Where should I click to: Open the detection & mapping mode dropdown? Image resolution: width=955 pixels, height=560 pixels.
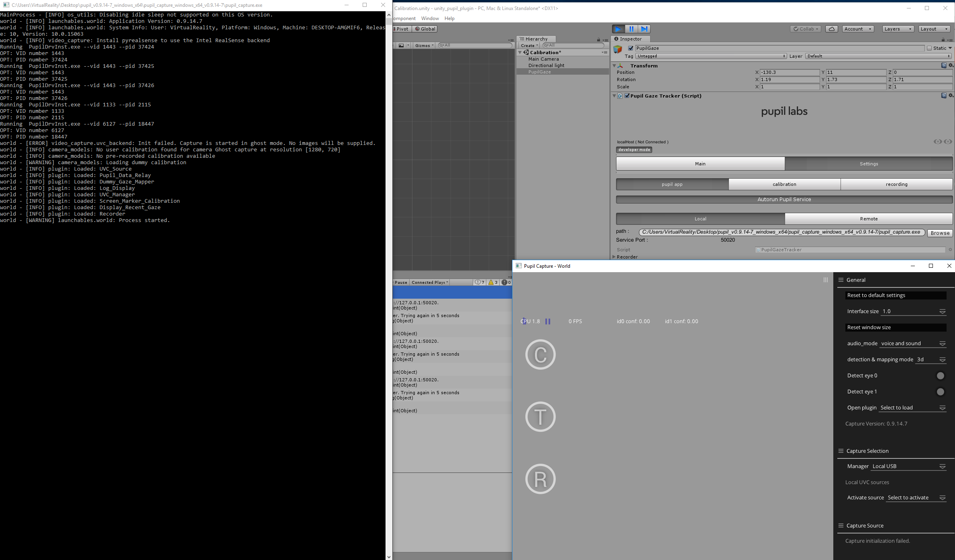(931, 360)
